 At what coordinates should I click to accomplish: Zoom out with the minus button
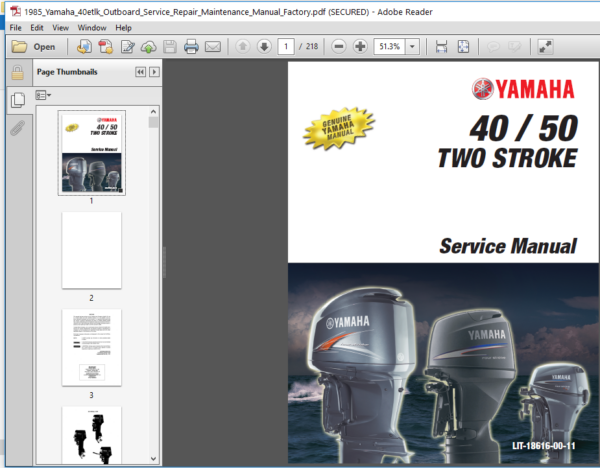(339, 47)
